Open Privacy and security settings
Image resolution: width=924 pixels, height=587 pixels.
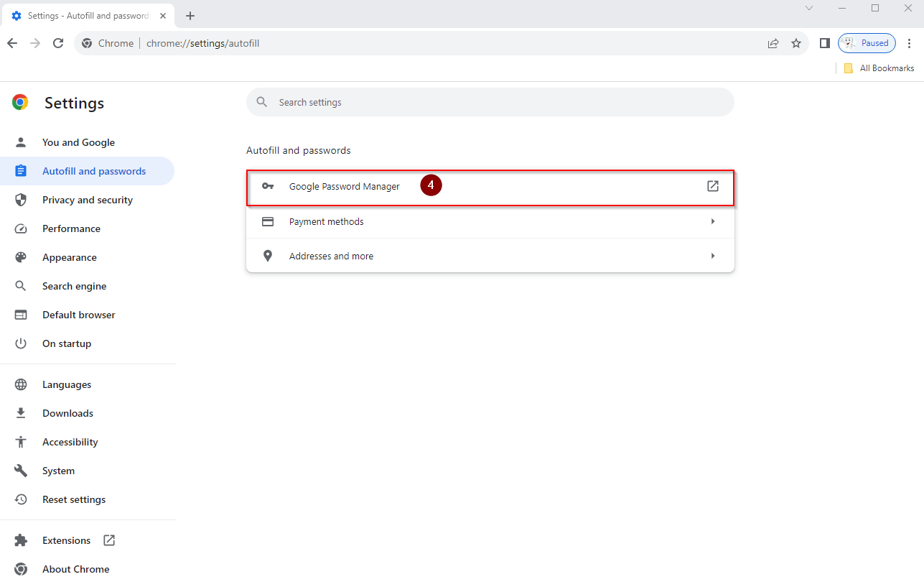pos(87,200)
